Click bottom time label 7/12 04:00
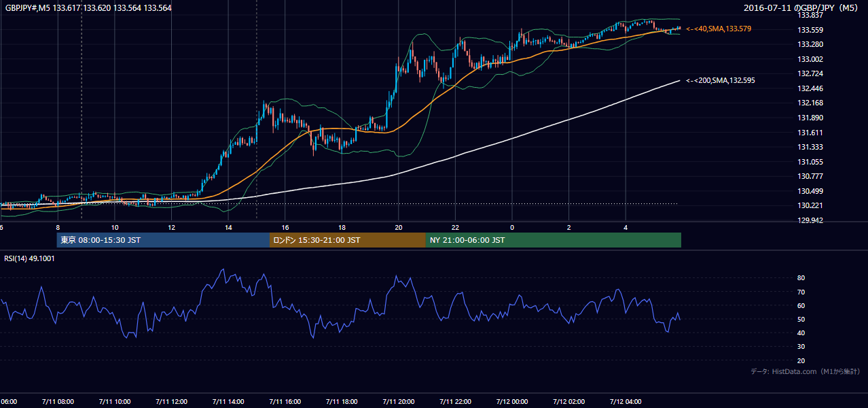 tap(626, 402)
